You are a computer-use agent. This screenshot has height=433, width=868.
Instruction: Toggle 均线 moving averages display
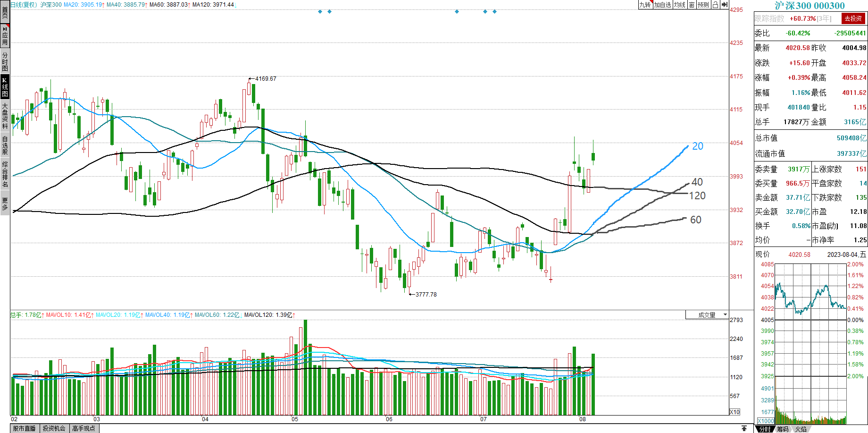[x=679, y=5]
